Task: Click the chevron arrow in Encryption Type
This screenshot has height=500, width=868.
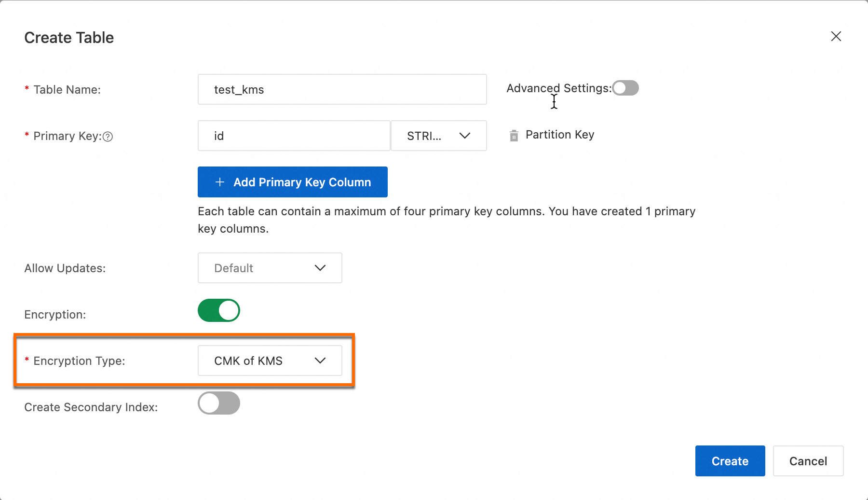Action: (x=320, y=361)
